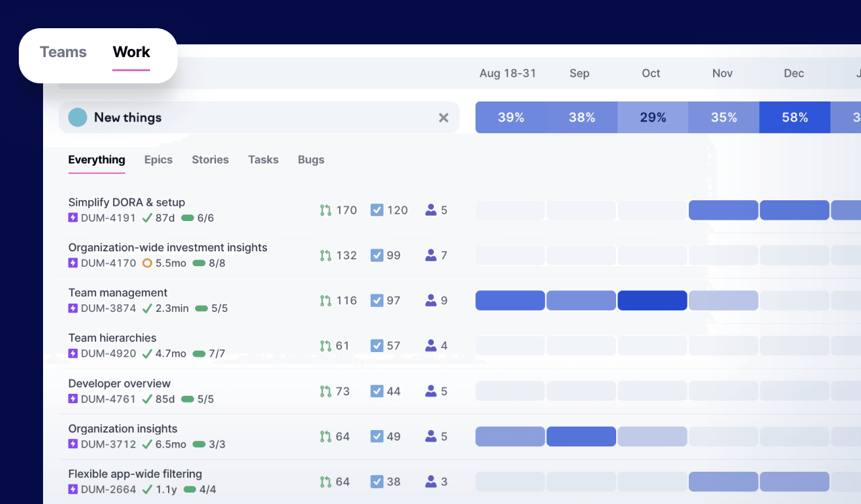Screen dimensions: 861x504
Task: Select Team management's dark blue October bar
Action: [x=652, y=300]
